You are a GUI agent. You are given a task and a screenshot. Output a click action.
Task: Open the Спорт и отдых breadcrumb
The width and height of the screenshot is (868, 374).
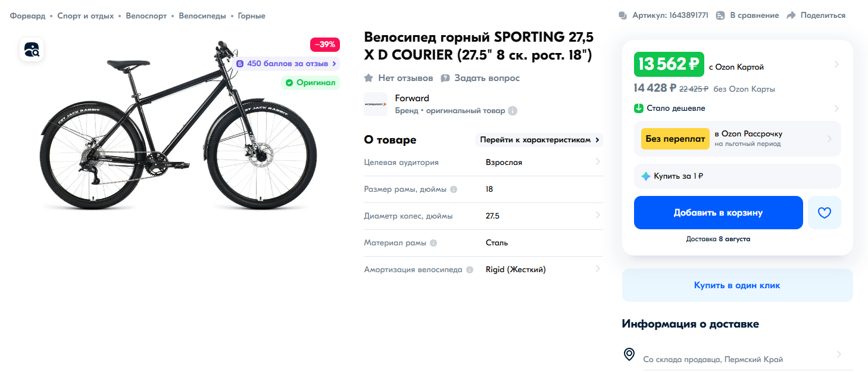[x=86, y=16]
